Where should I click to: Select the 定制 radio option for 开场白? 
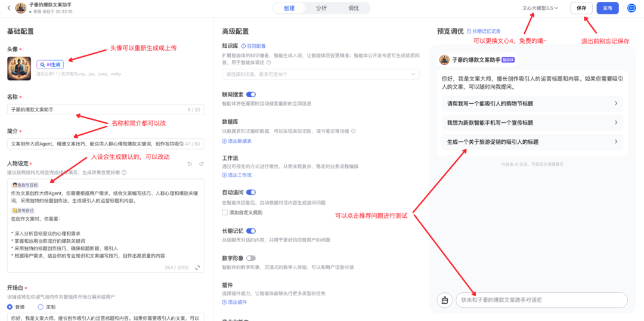click(41, 307)
